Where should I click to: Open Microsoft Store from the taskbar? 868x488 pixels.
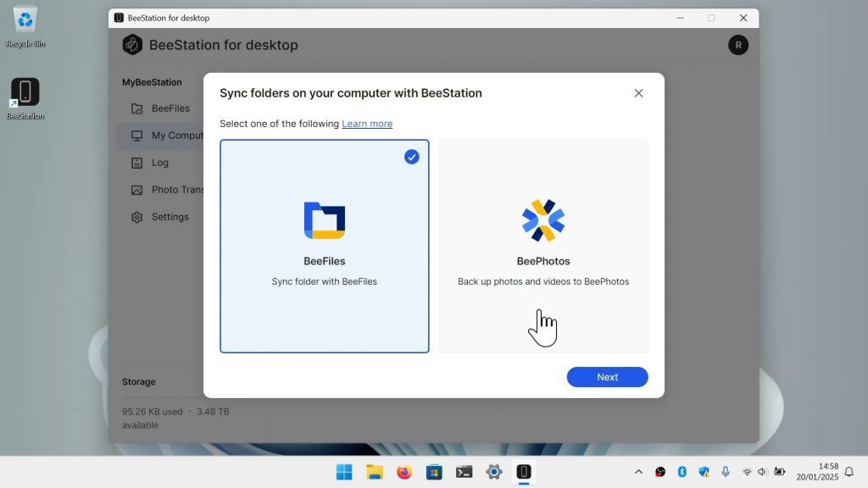pos(434,472)
